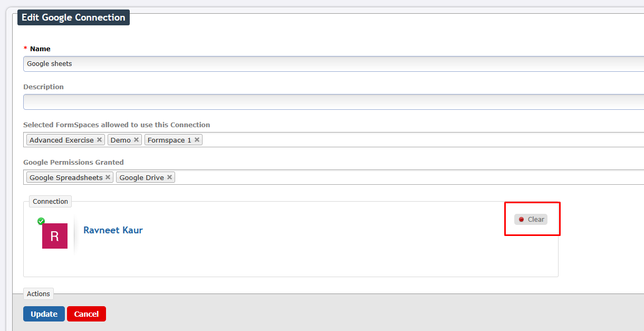This screenshot has width=644, height=331.
Task: Select the Advanced Exercise tag label
Action: [x=62, y=140]
